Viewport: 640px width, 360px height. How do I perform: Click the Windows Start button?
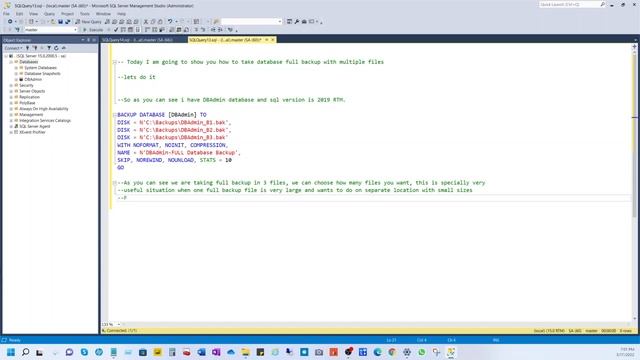pos(11,352)
